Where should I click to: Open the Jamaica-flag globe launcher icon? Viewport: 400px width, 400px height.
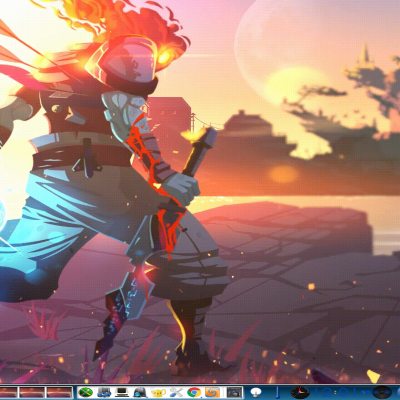pyautogui.click(x=86, y=392)
